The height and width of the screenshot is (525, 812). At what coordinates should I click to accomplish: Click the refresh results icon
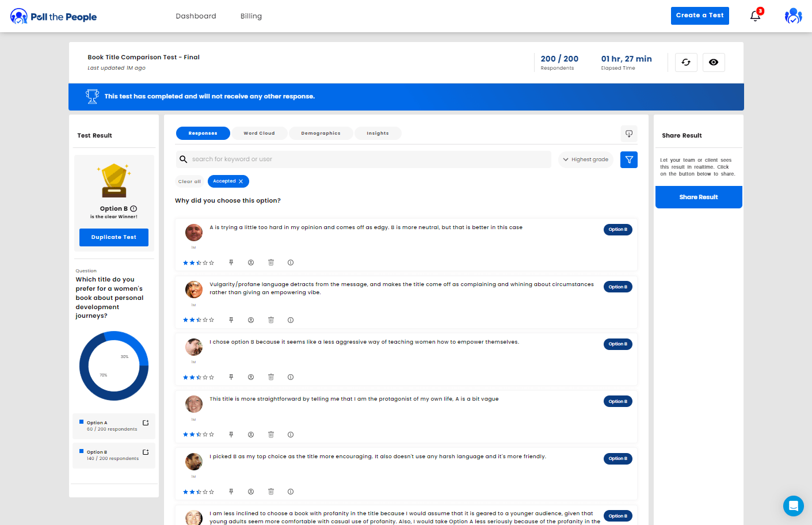pos(686,62)
